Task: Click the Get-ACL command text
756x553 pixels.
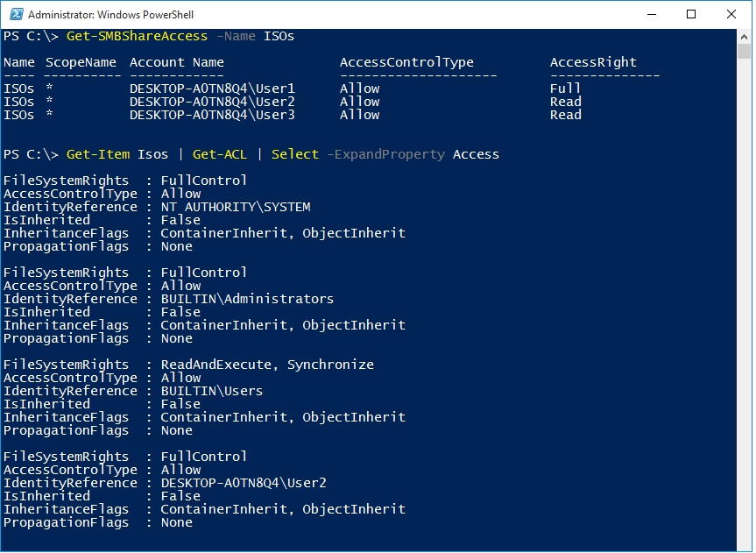Action: click(x=220, y=154)
